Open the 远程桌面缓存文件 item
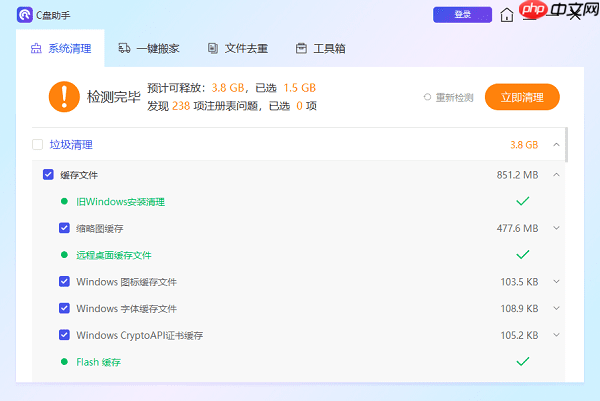 [x=114, y=255]
